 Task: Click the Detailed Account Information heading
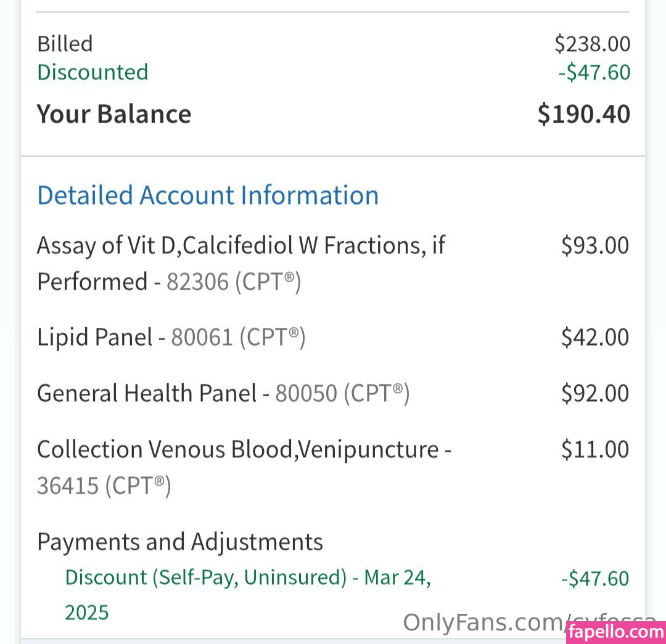208,195
